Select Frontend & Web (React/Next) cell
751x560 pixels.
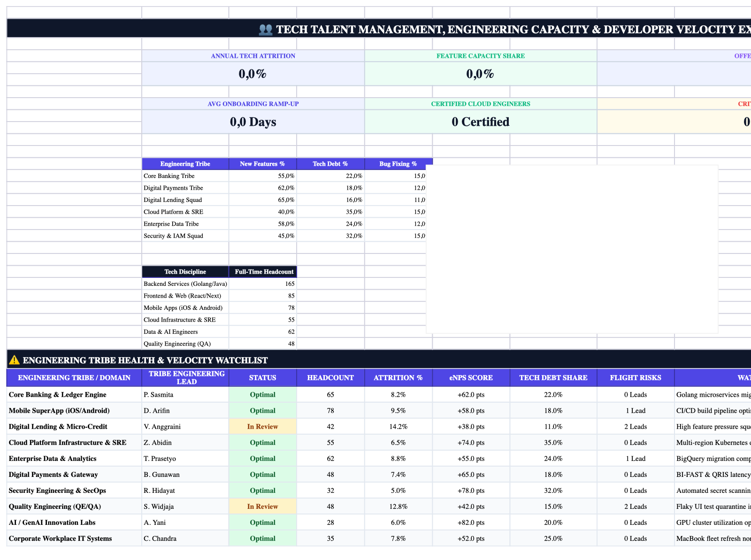point(185,296)
